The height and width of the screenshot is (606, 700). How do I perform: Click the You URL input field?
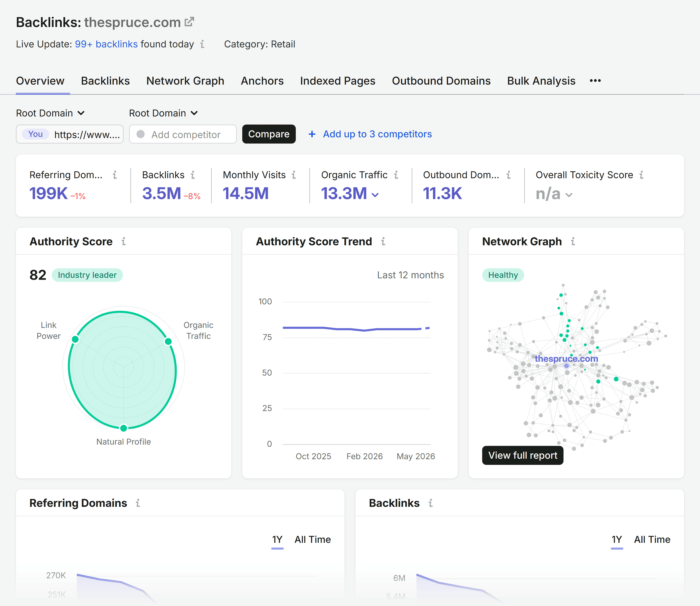click(x=70, y=134)
